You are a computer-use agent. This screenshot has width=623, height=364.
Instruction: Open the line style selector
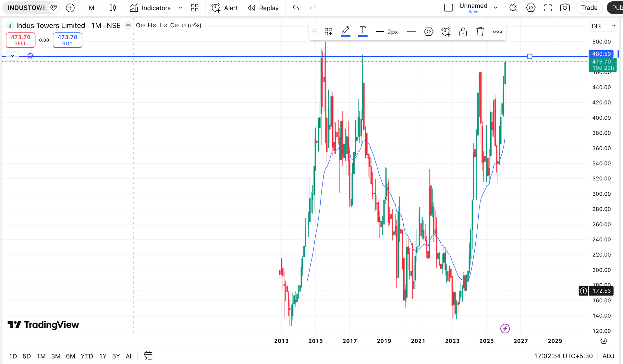[x=411, y=31]
